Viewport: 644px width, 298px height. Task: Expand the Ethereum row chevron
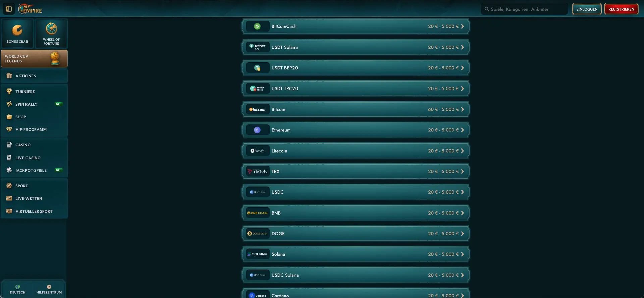click(x=463, y=130)
